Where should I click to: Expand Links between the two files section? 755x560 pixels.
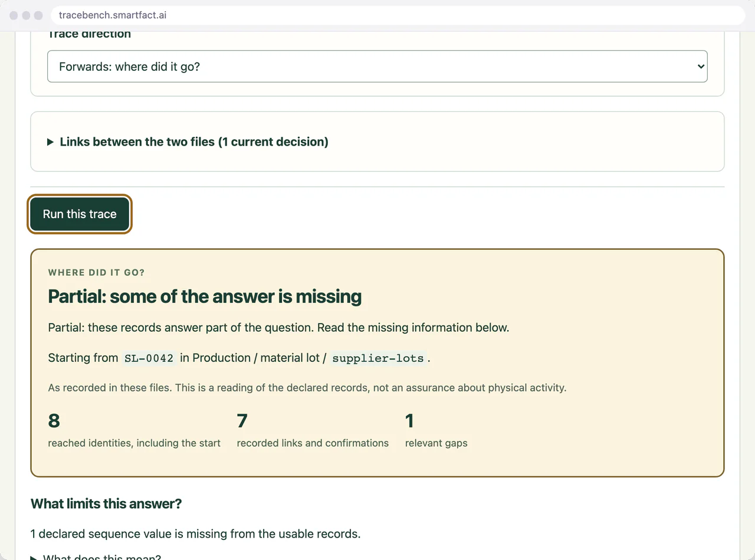[x=188, y=141]
